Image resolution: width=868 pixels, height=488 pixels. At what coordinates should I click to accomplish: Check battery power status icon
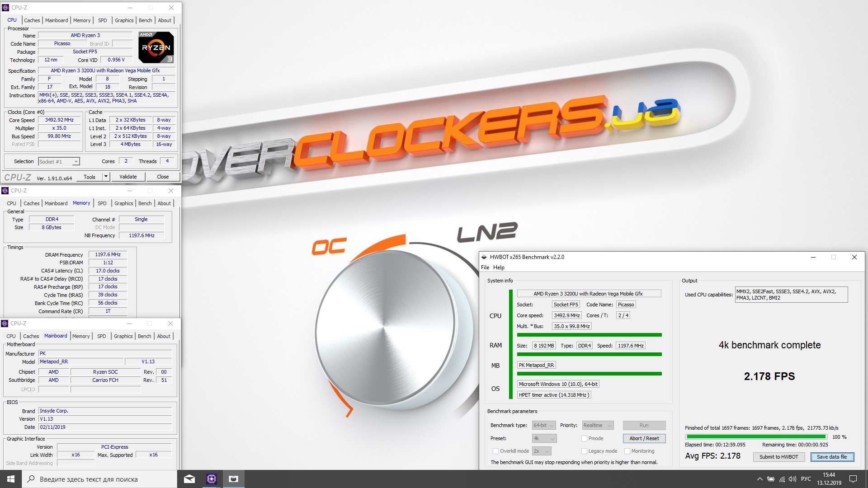coord(771,479)
